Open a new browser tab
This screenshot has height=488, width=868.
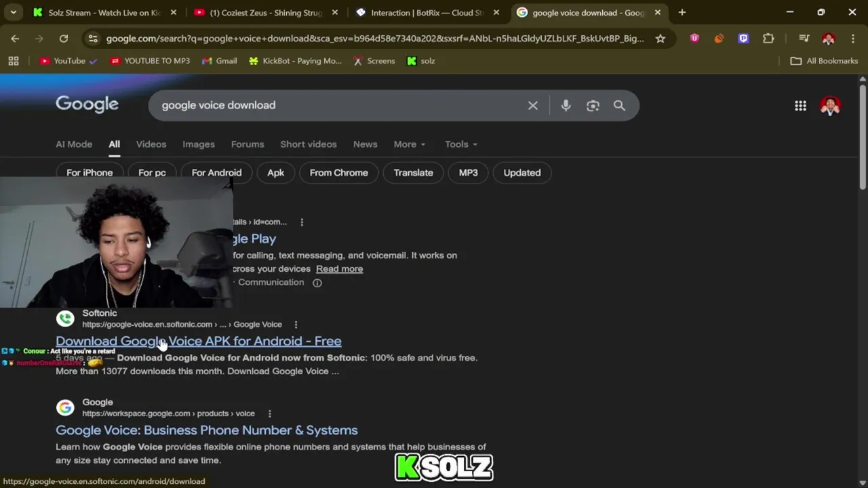(x=682, y=12)
